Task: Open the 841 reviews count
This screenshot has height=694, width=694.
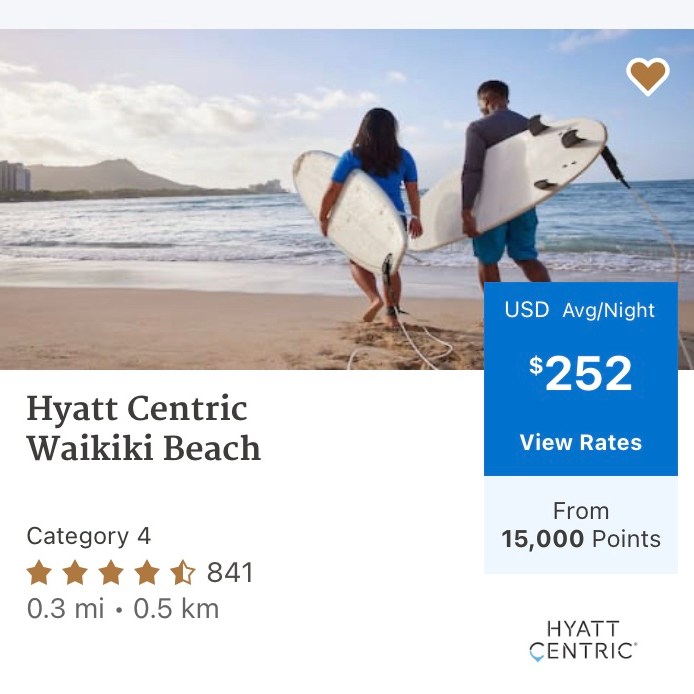Action: point(230,573)
